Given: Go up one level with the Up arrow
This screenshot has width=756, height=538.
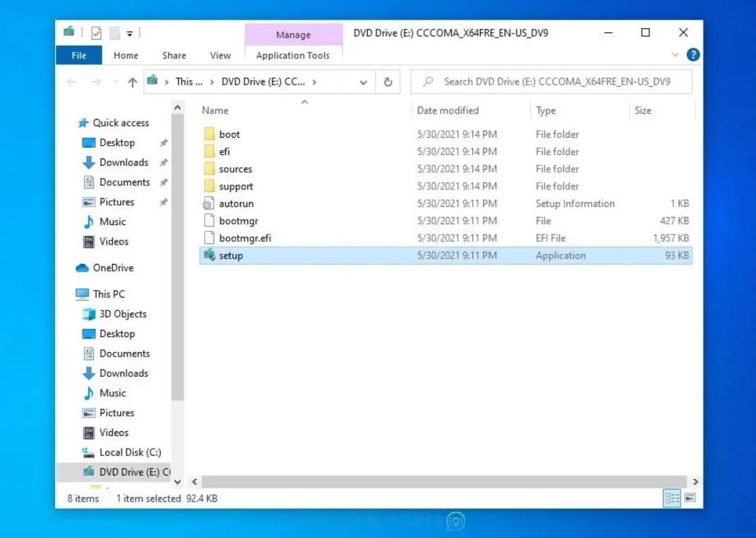Looking at the screenshot, I should coord(132,83).
